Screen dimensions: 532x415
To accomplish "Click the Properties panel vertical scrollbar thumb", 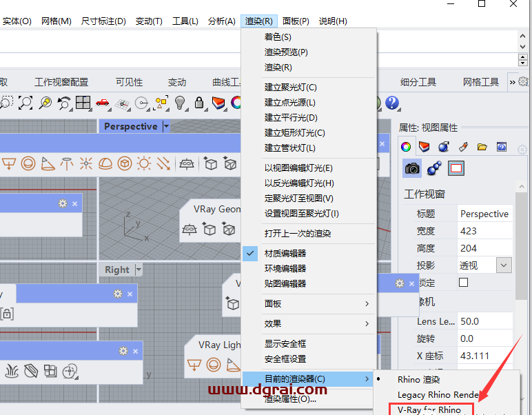I will click(521, 246).
